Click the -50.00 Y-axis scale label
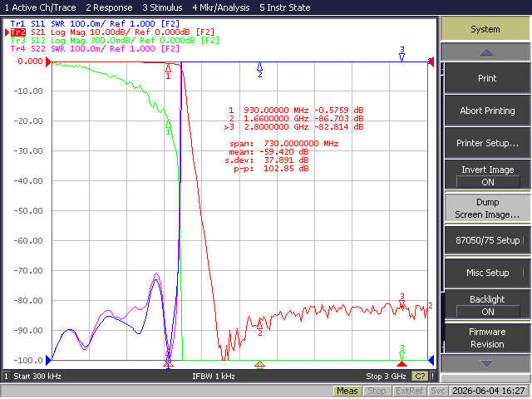532x399 pixels. tap(28, 210)
